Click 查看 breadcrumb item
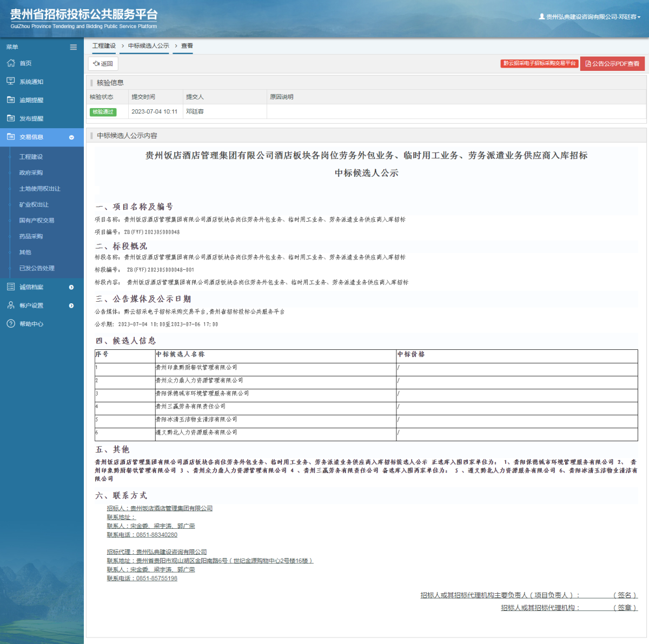The image size is (649, 644). point(187,46)
